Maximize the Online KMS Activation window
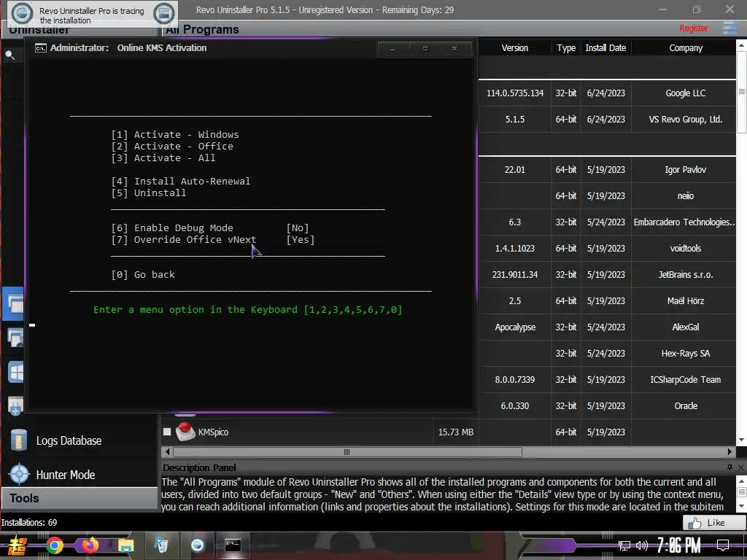The height and width of the screenshot is (560, 747). [x=425, y=49]
